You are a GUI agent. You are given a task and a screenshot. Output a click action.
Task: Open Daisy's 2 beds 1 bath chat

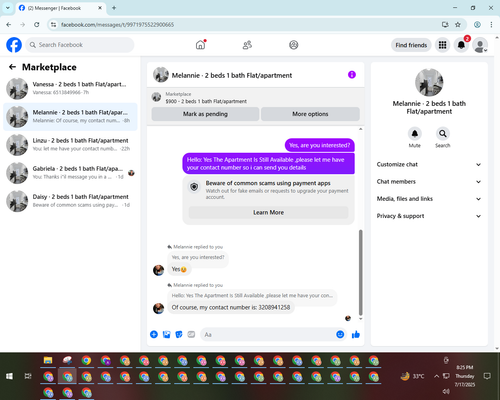click(x=70, y=201)
